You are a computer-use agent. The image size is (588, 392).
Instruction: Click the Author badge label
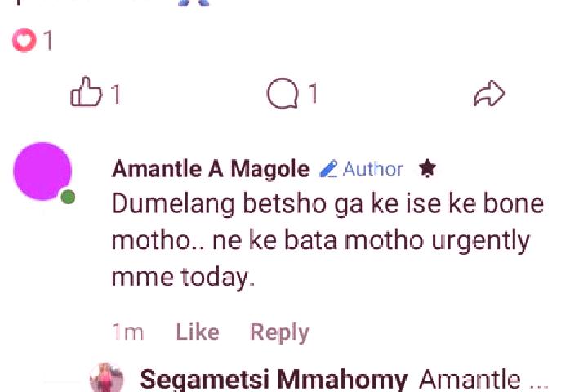point(372,169)
